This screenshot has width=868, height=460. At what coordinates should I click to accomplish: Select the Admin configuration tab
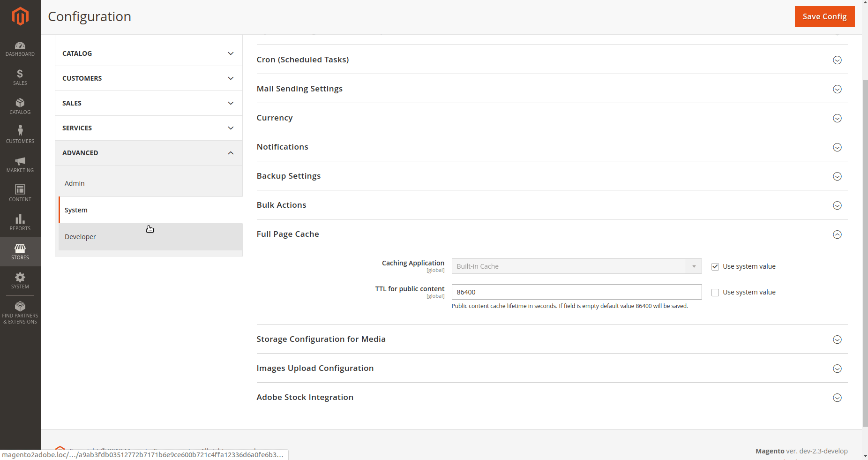pos(150,183)
